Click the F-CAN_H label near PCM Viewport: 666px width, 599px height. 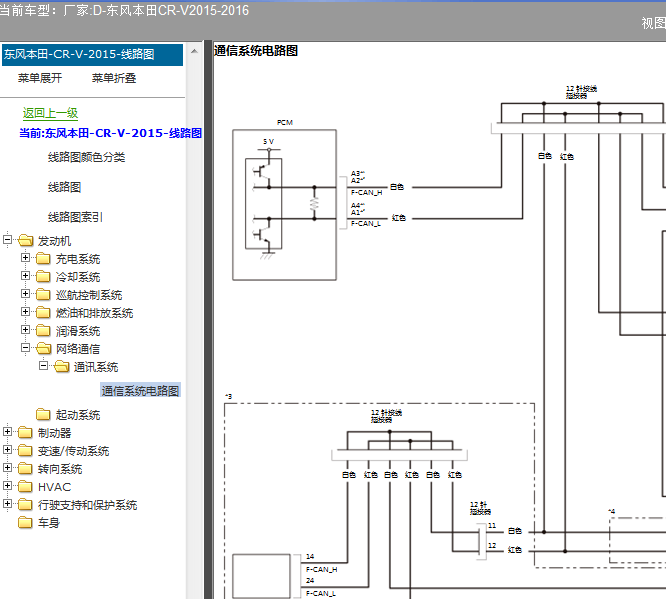pos(366,192)
